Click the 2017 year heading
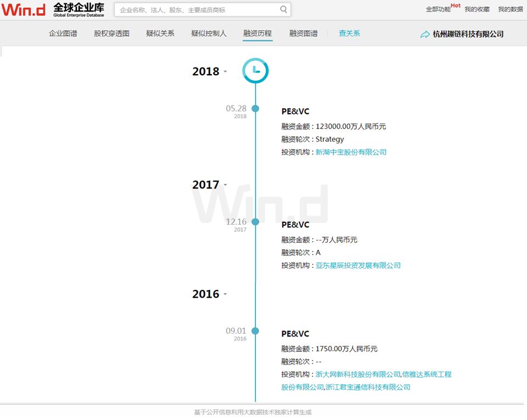 [206, 184]
